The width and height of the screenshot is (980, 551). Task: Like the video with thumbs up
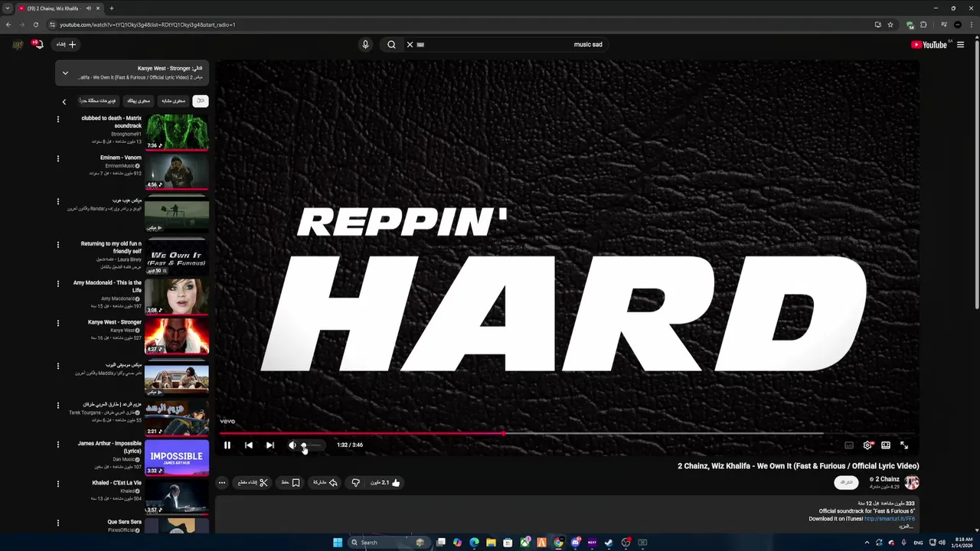386,482
